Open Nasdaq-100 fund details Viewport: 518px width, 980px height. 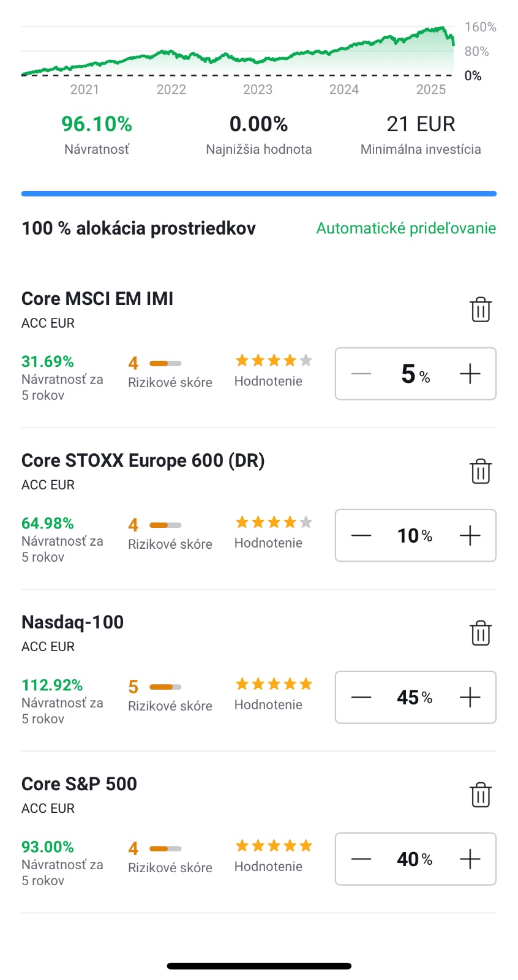73,622
